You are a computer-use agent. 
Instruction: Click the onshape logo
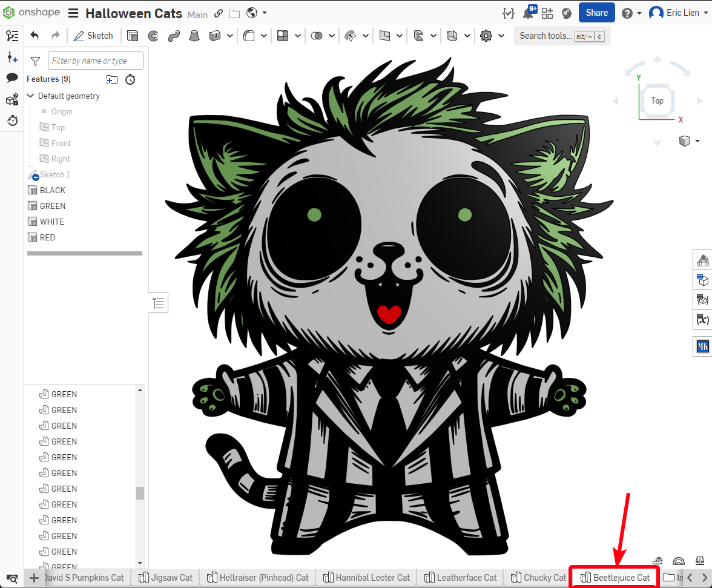click(31, 13)
